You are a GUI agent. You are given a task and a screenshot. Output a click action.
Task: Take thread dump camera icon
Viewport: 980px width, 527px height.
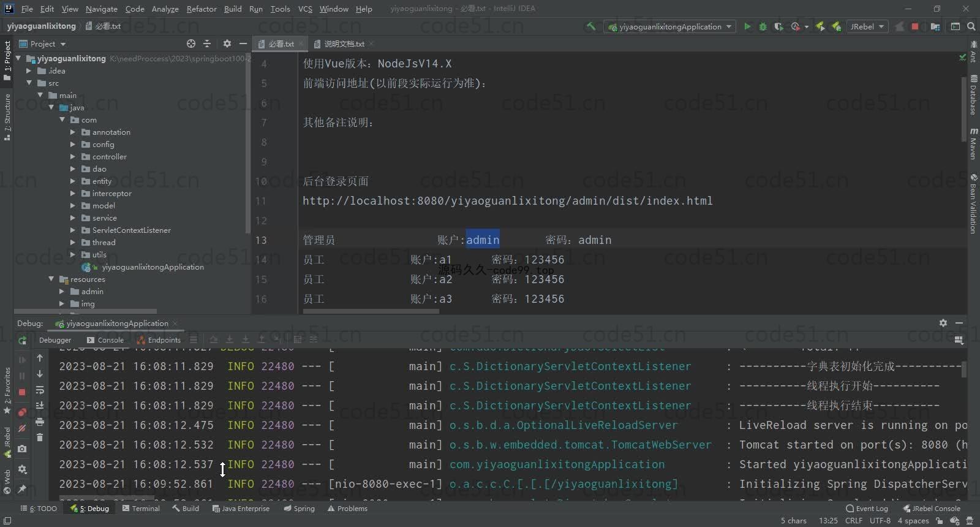pyautogui.click(x=22, y=449)
